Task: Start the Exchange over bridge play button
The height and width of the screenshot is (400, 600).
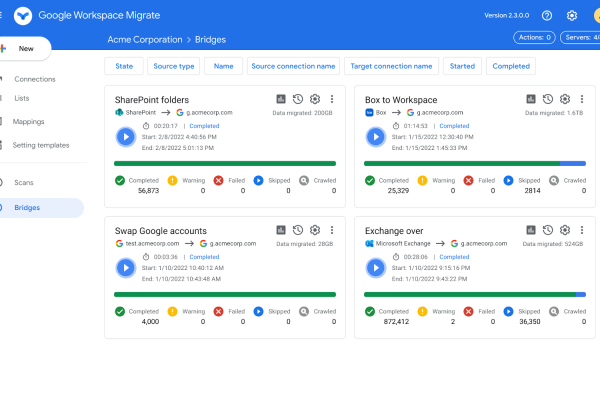Action: 376,268
